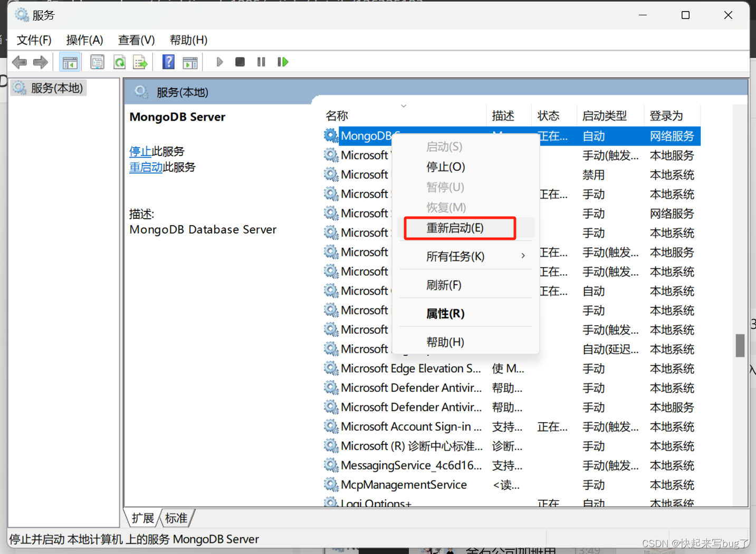Image resolution: width=756 pixels, height=554 pixels.
Task: Click the 重启动 link for this service
Action: (146, 168)
